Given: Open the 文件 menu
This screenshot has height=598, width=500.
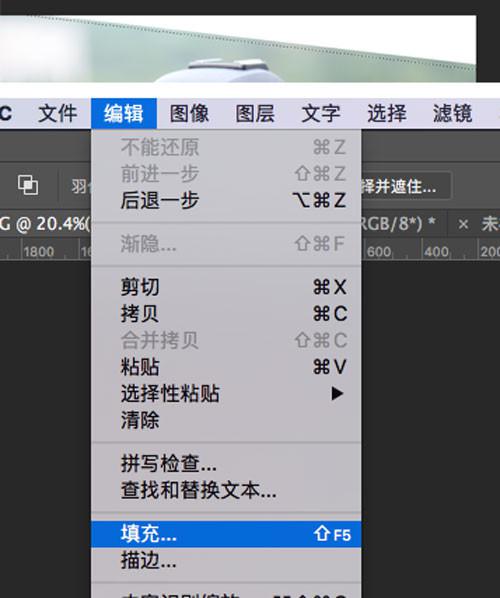Looking at the screenshot, I should click(x=58, y=113).
